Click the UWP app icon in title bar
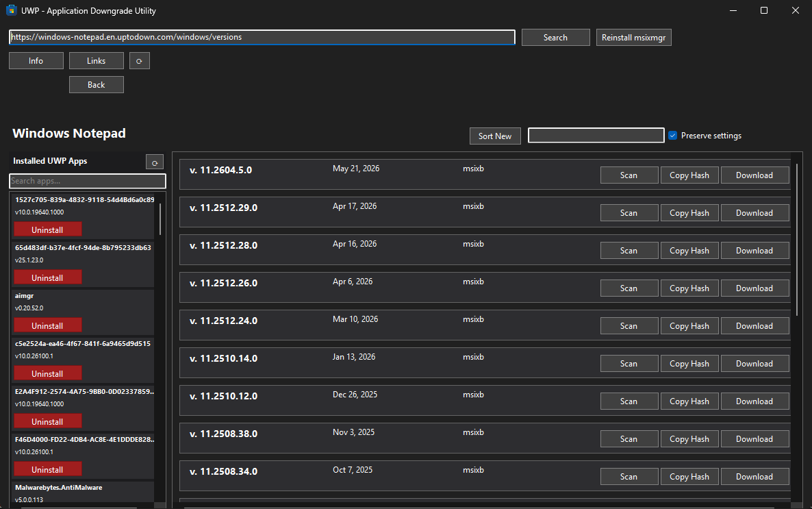 click(x=12, y=10)
